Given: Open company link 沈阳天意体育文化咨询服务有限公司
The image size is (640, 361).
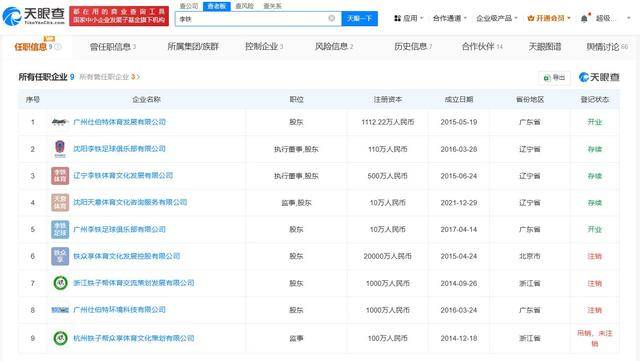Looking at the screenshot, I should coord(130,202).
